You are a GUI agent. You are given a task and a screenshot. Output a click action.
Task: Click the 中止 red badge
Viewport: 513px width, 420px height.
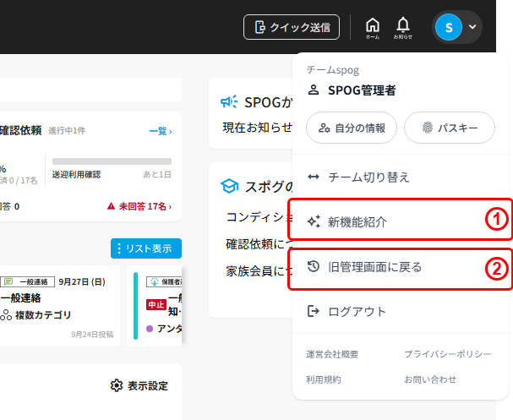[x=156, y=304]
